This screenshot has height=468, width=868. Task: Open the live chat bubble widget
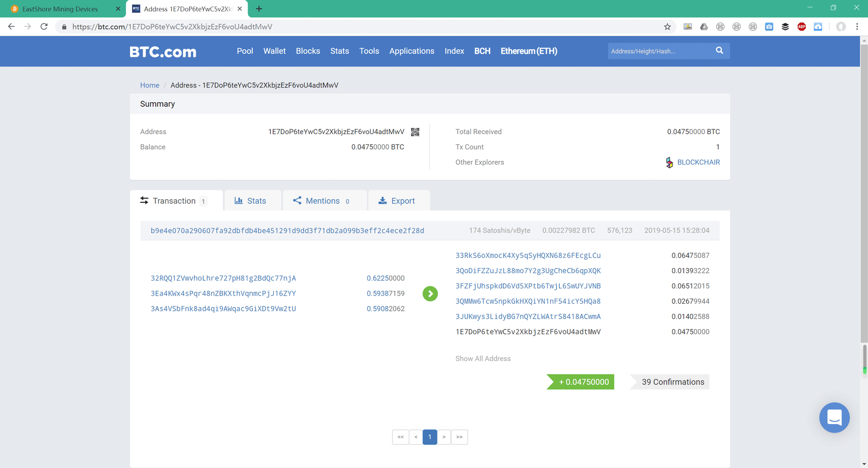click(834, 418)
